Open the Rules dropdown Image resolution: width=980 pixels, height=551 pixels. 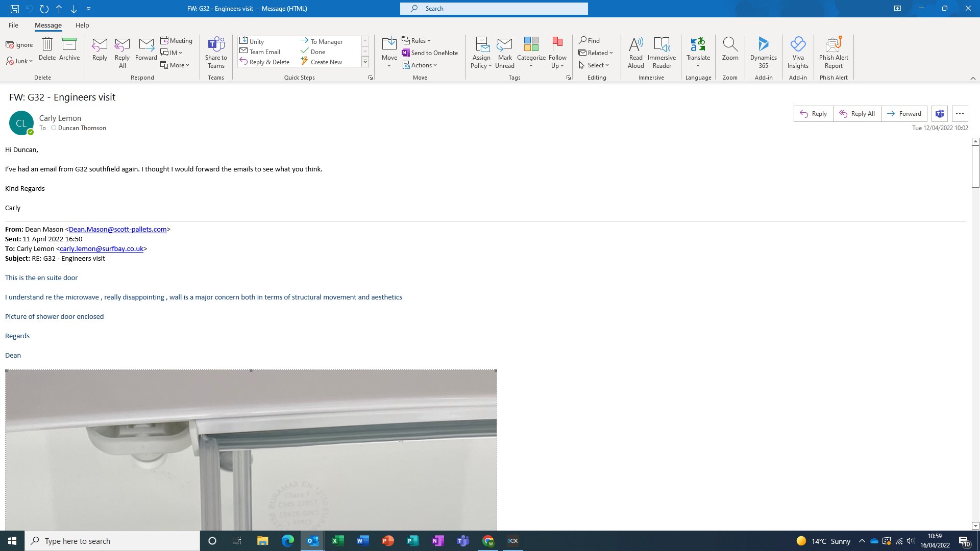click(x=417, y=40)
